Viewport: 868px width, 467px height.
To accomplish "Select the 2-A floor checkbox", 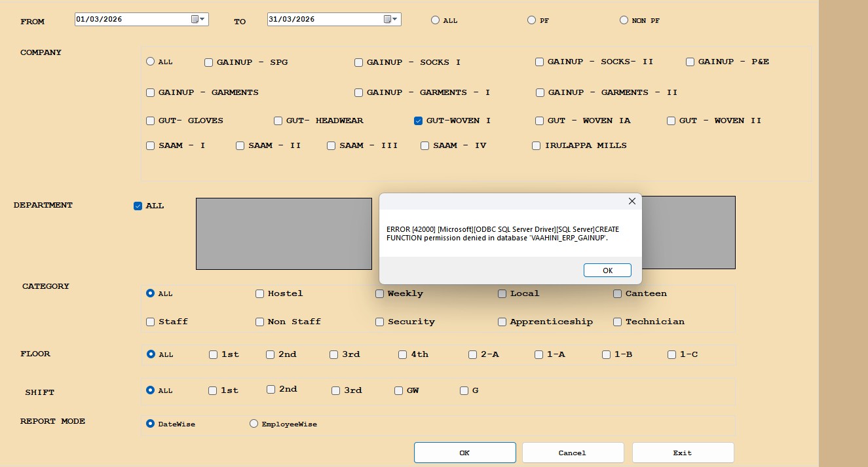I will 472,354.
